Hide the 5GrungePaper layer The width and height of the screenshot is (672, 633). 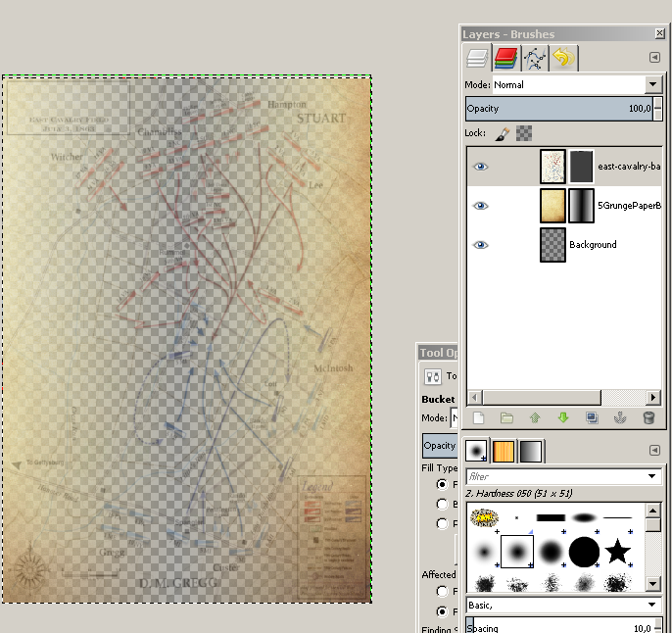point(480,206)
